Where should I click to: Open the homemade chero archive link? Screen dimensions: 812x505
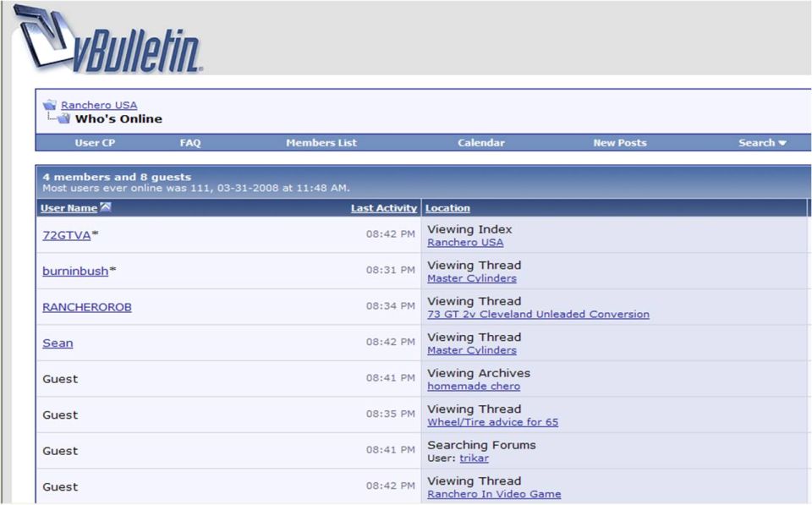point(474,387)
